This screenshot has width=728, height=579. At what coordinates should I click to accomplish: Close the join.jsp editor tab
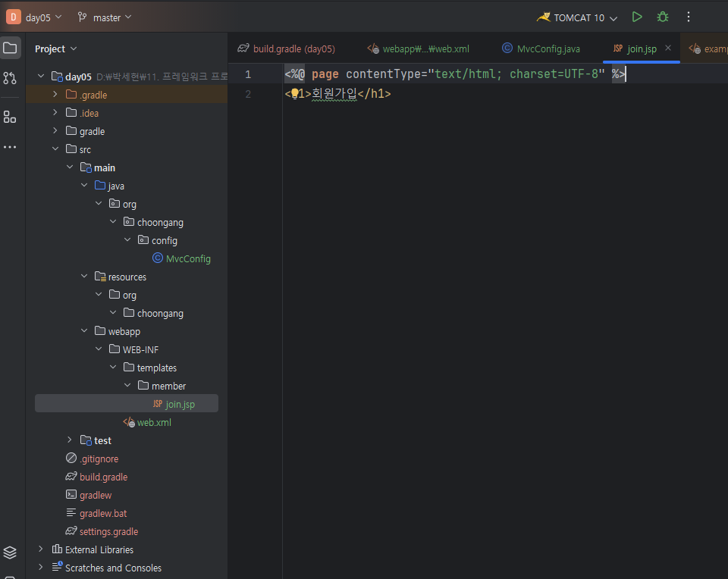coord(668,48)
